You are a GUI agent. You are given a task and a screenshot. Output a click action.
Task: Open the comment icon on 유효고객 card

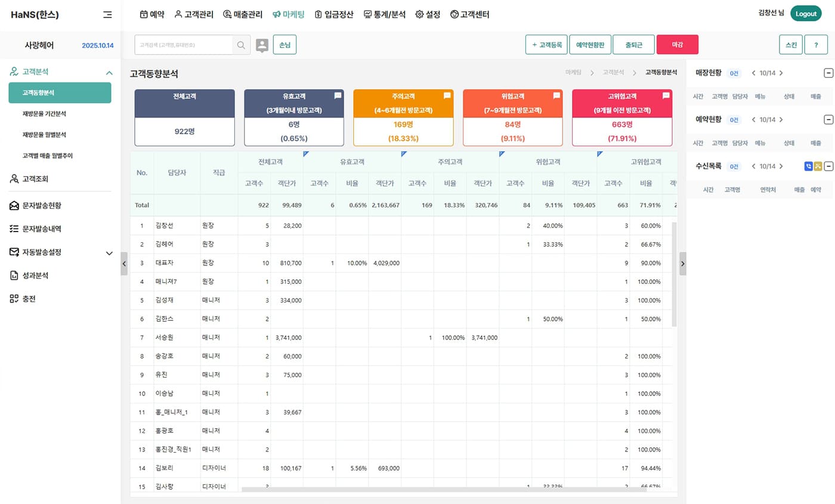(x=338, y=95)
